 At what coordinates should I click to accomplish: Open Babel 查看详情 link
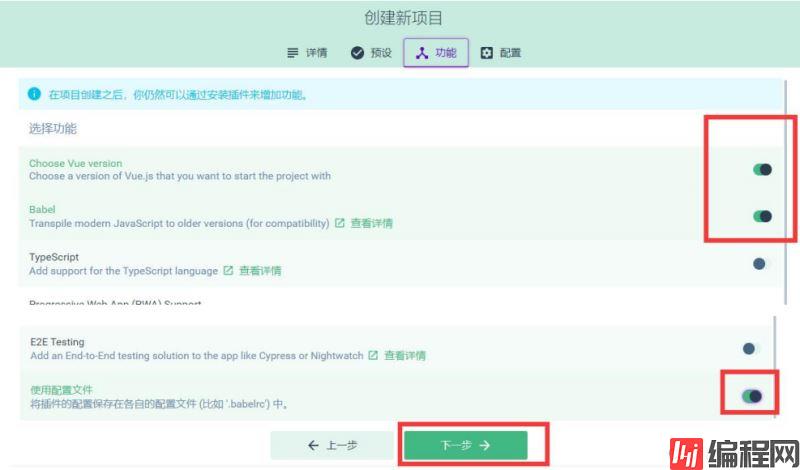coord(371,223)
